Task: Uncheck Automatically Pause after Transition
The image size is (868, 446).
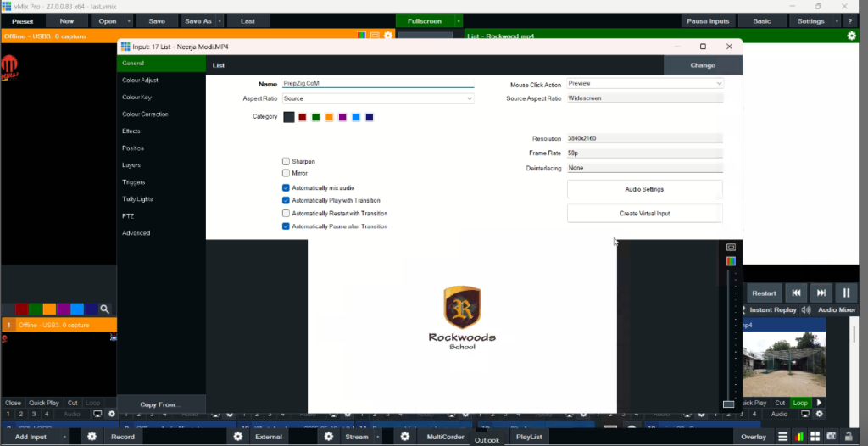Action: click(287, 226)
